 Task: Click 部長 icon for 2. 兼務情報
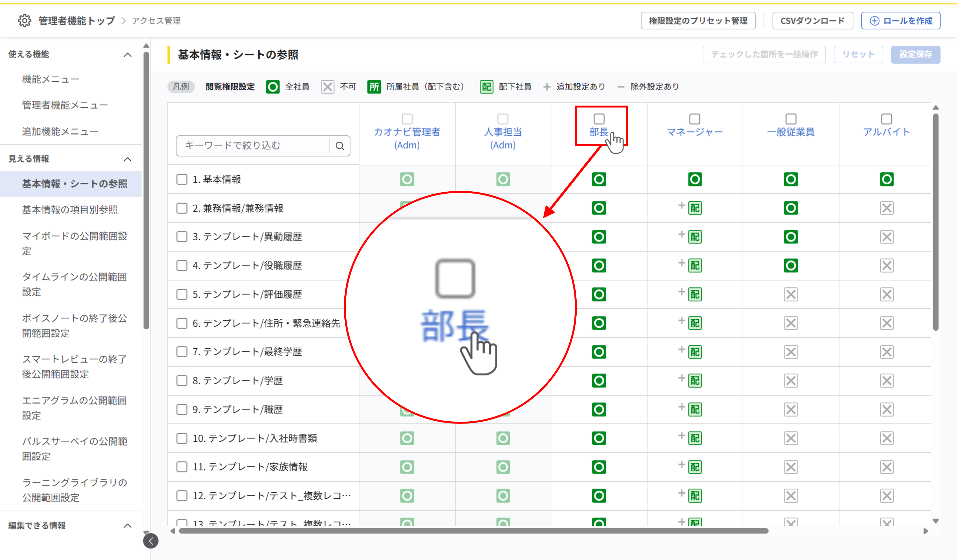(x=599, y=208)
